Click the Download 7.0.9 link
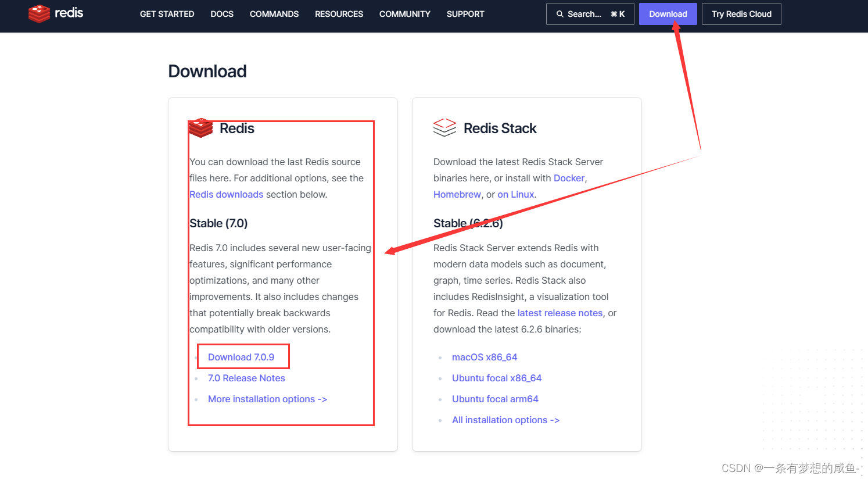The width and height of the screenshot is (868, 479). [x=241, y=357]
